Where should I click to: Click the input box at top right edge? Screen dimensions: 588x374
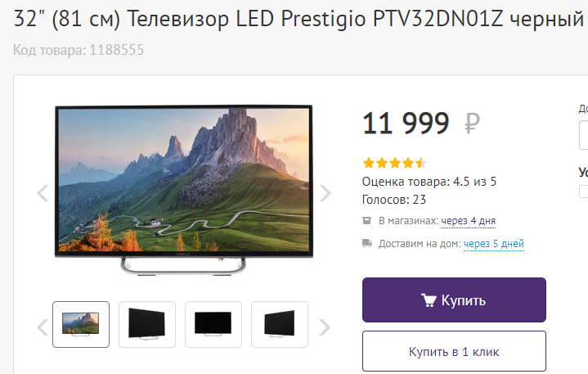click(583, 135)
